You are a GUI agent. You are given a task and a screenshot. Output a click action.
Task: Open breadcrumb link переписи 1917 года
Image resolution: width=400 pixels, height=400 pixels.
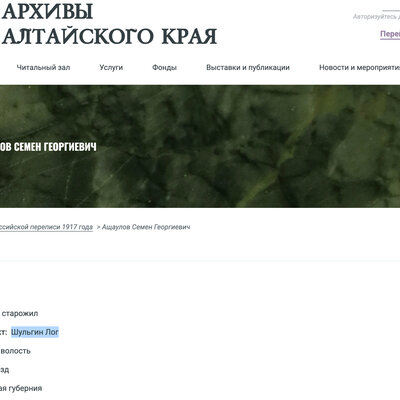point(46,227)
